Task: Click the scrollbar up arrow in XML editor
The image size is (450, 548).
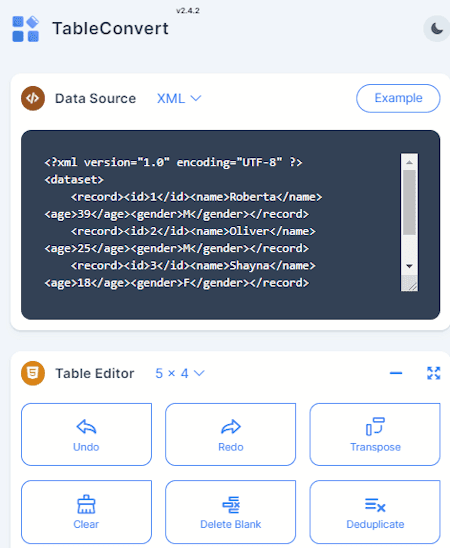Action: pos(409,162)
